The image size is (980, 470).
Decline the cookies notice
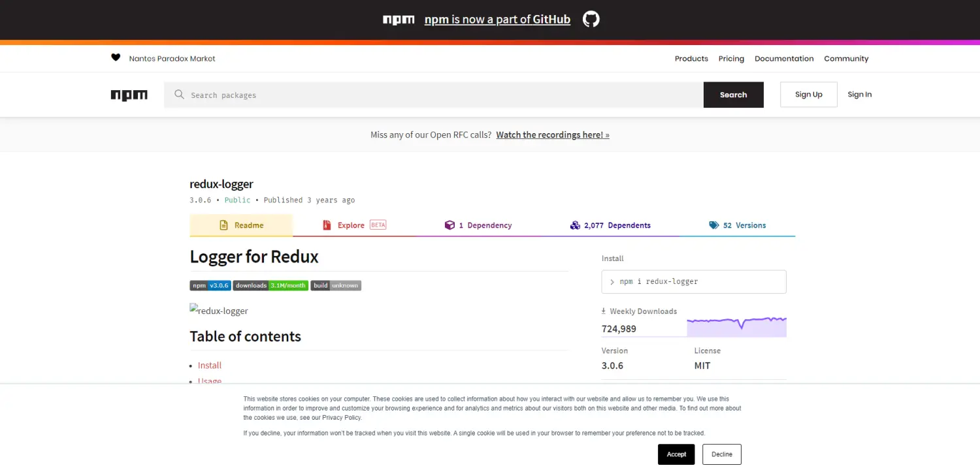[722, 454]
